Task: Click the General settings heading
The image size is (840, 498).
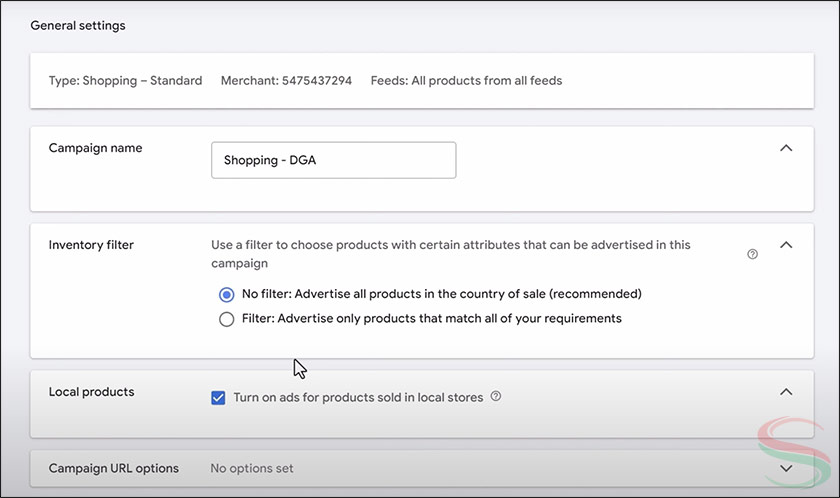Action: [78, 25]
